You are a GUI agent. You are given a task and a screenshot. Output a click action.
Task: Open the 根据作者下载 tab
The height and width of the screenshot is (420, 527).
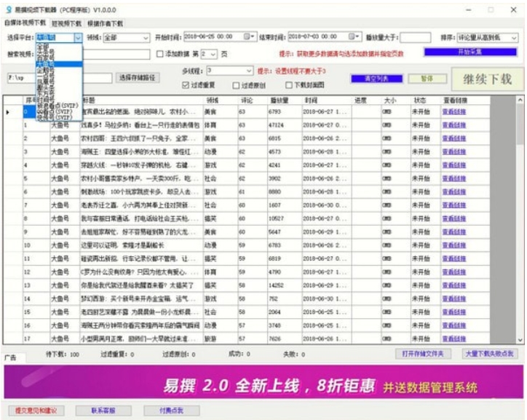105,23
